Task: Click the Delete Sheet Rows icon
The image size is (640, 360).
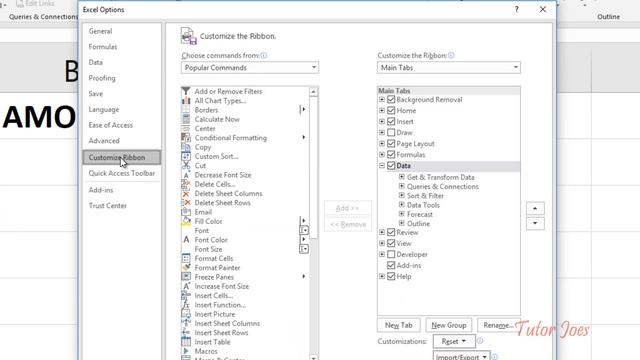Action: coord(186,203)
